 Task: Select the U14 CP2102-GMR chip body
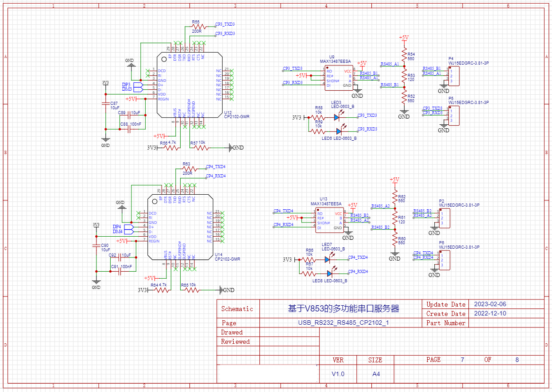tap(181, 227)
